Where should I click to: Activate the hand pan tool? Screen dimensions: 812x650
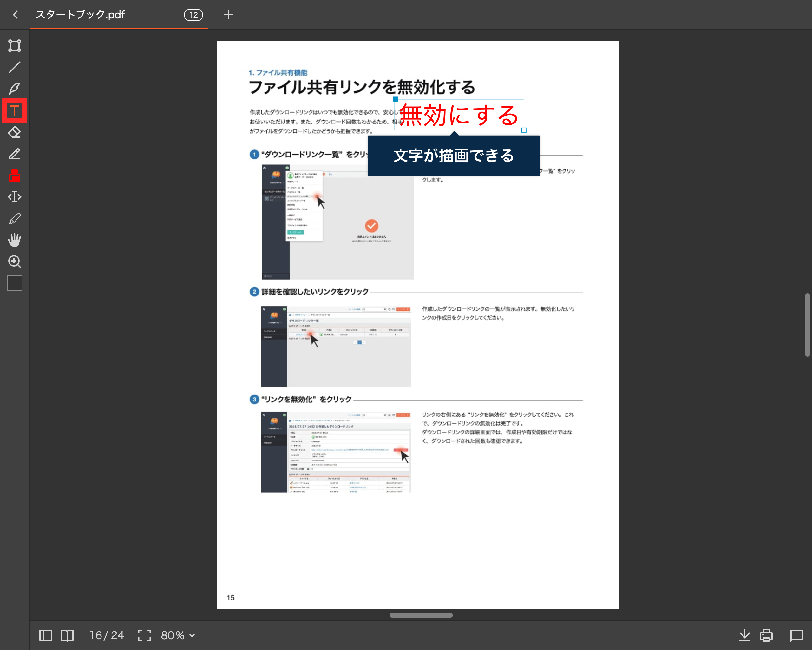(x=14, y=240)
